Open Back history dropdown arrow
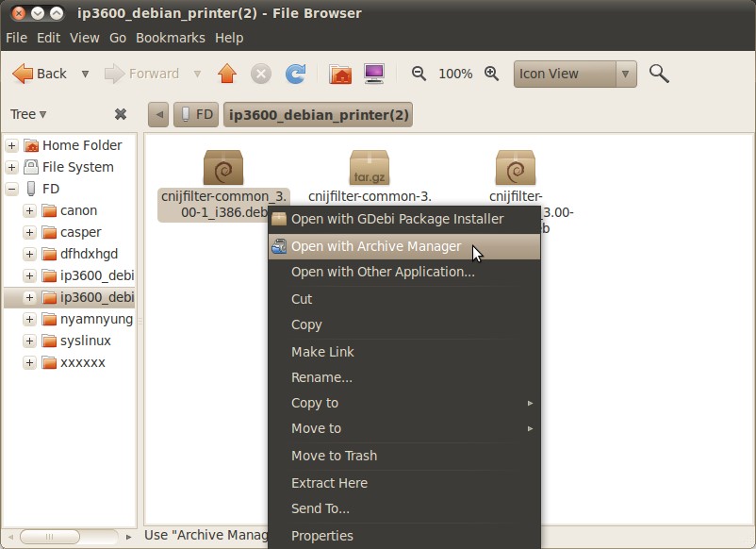 (86, 74)
